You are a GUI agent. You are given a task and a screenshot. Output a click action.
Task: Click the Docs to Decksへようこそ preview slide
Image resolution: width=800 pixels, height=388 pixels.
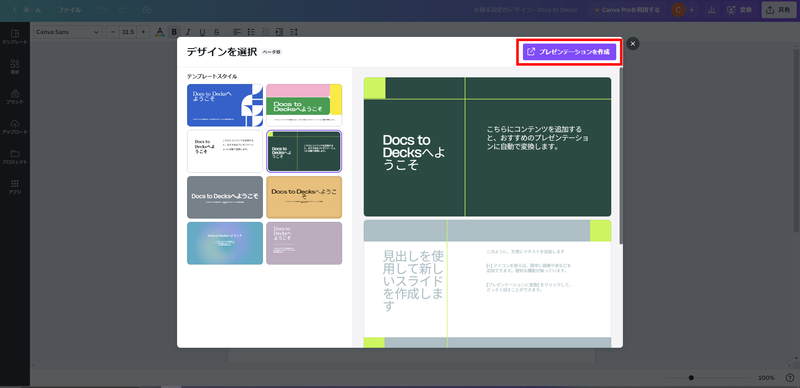487,147
